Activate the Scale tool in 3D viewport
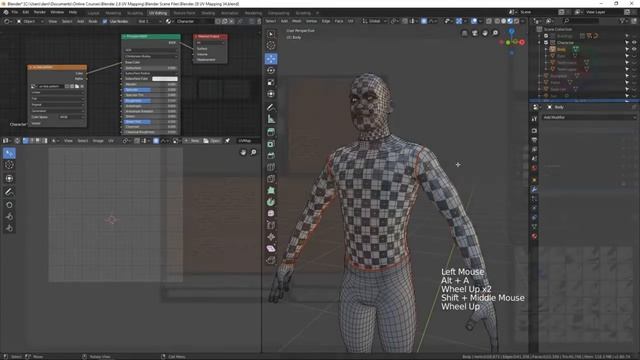640x360 pixels. tap(271, 82)
